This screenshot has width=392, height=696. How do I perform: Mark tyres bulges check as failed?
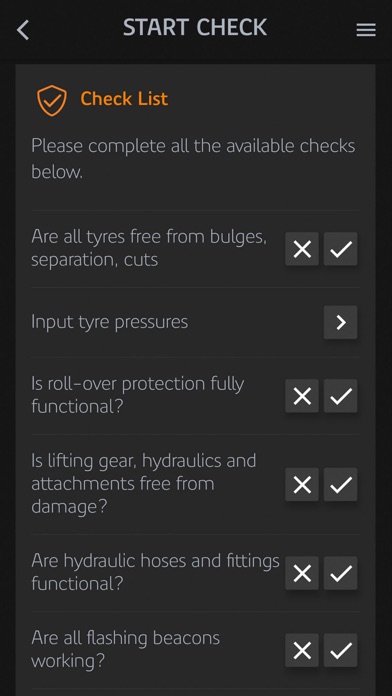[x=302, y=249]
